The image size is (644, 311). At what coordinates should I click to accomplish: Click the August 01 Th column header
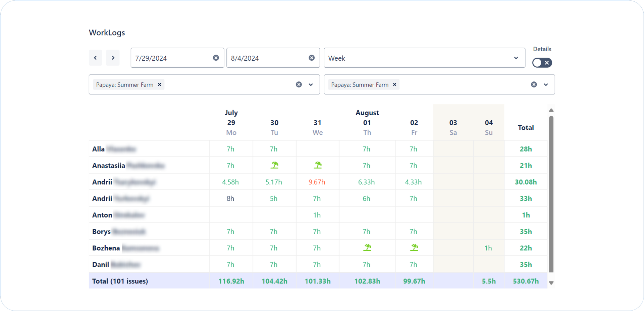(x=367, y=123)
